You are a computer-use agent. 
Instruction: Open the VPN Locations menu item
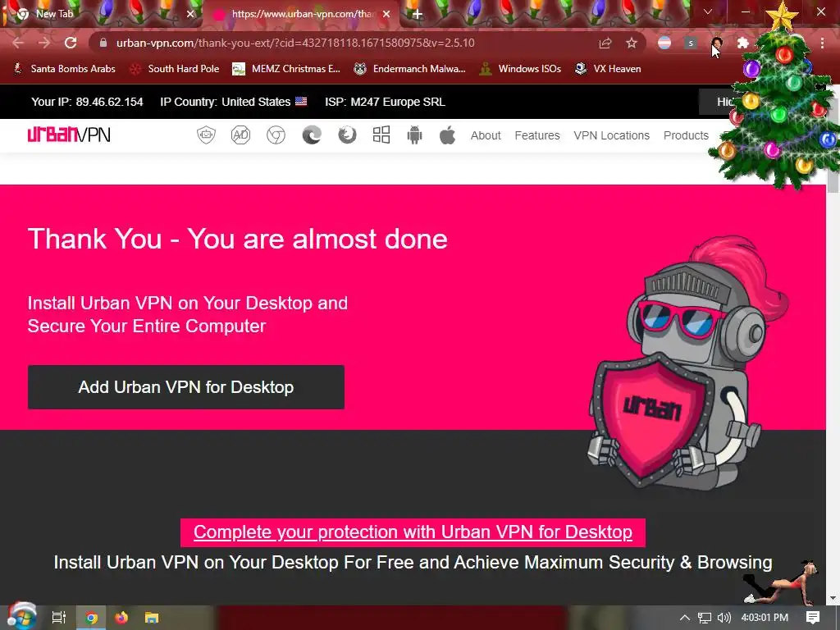pos(611,135)
